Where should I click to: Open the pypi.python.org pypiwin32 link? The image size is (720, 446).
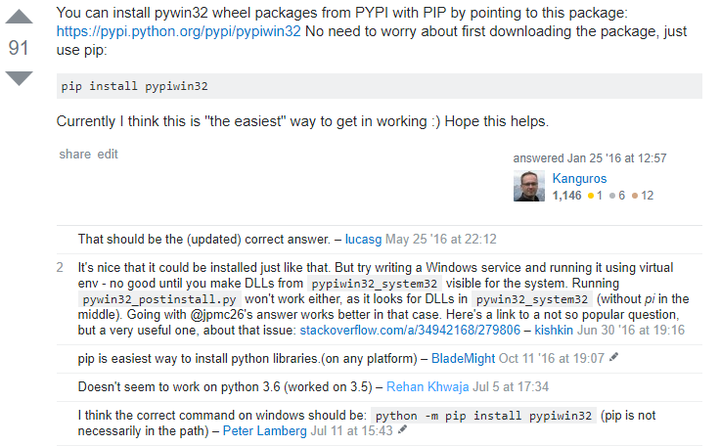178,32
